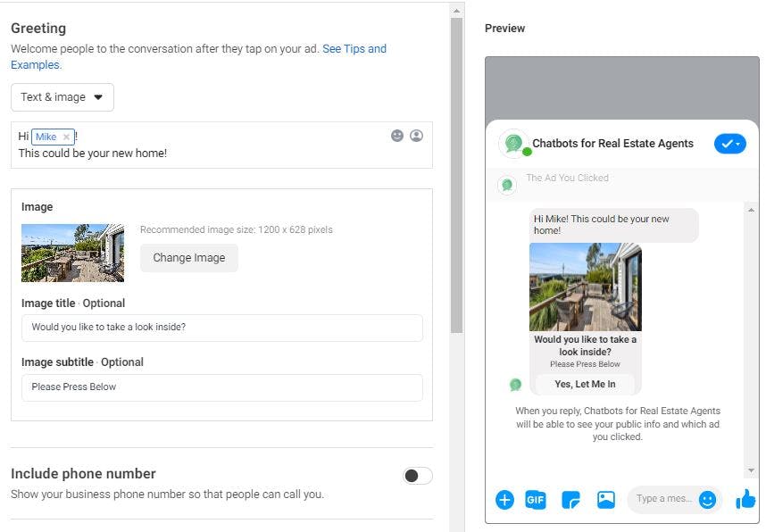The width and height of the screenshot is (766, 532).
Task: Remove the Mike name tag
Action: point(66,137)
